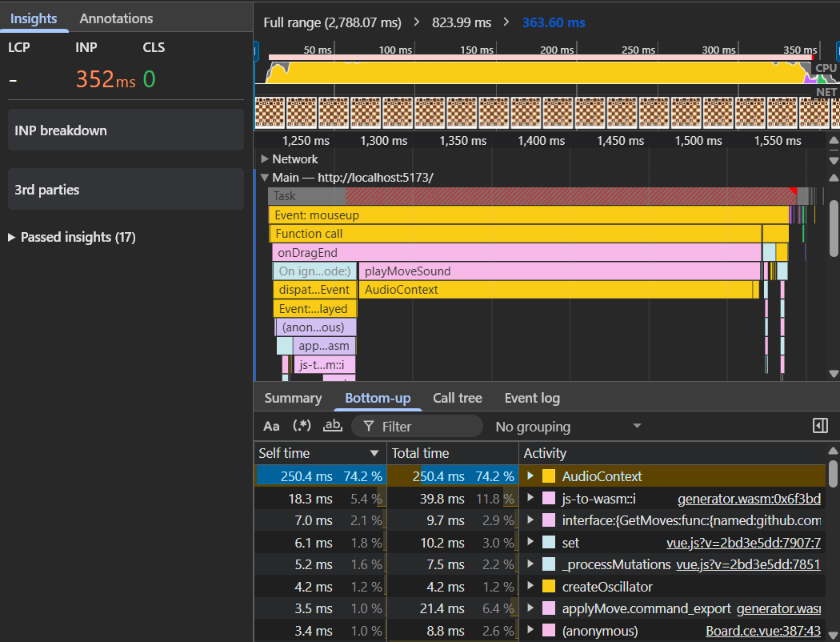
Task: Select the Event:...layed flame entry
Action: 314,309
